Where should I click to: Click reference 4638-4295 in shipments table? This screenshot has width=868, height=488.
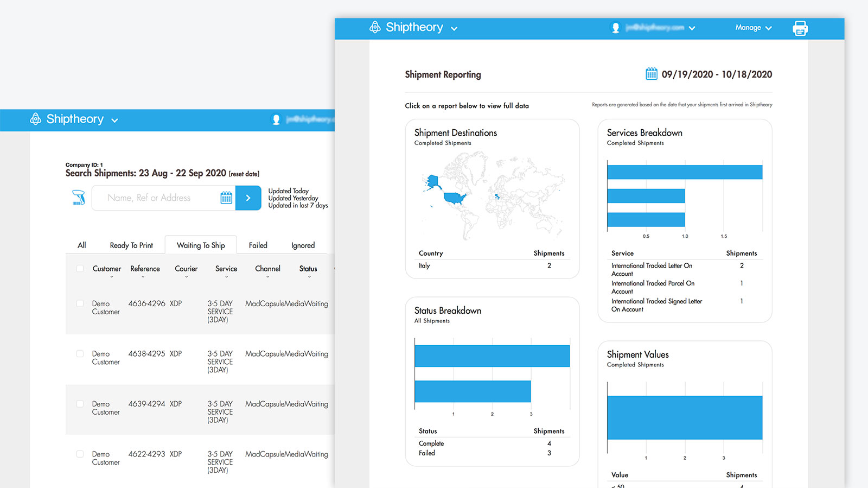pyautogui.click(x=146, y=353)
